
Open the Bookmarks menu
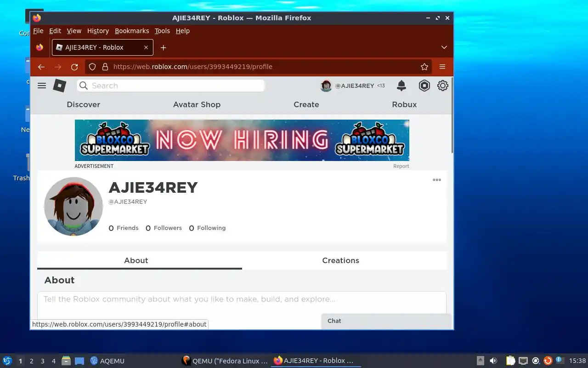132,31
